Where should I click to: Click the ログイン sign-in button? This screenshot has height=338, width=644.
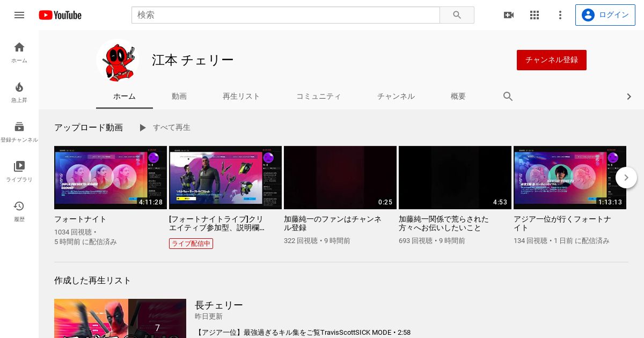coord(605,15)
